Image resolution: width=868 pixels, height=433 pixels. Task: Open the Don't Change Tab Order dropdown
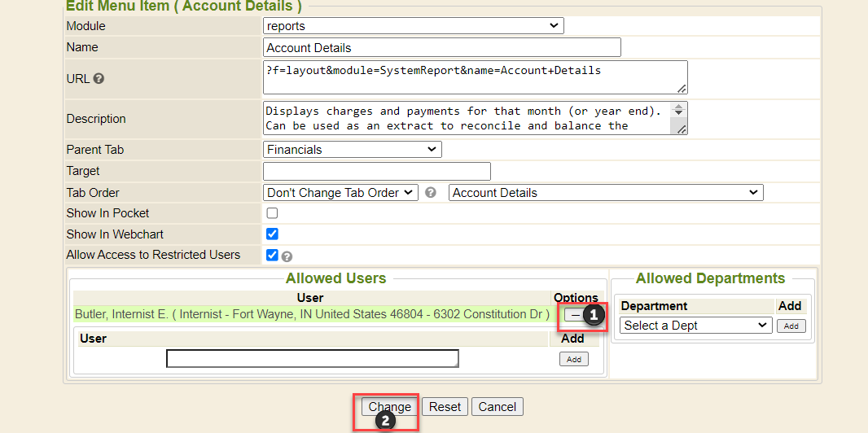341,193
